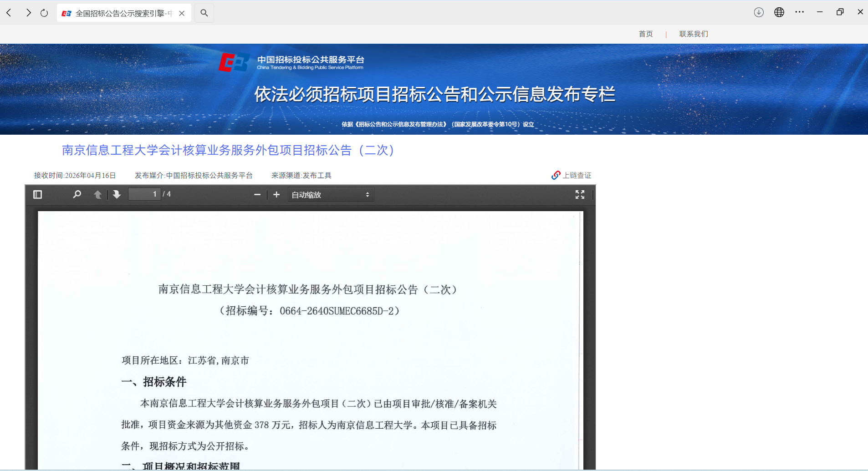868x471 pixels.
Task: Reload the current page
Action: 44,13
